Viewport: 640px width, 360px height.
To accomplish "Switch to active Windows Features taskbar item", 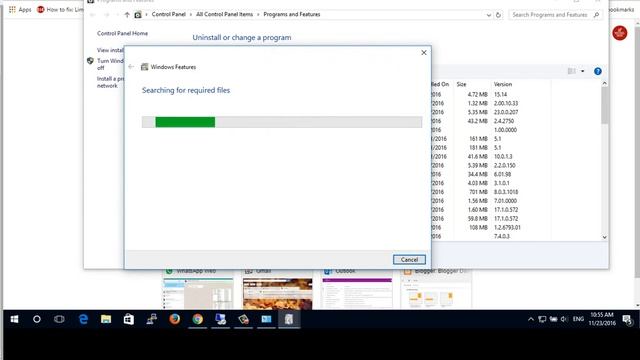I will (289, 319).
